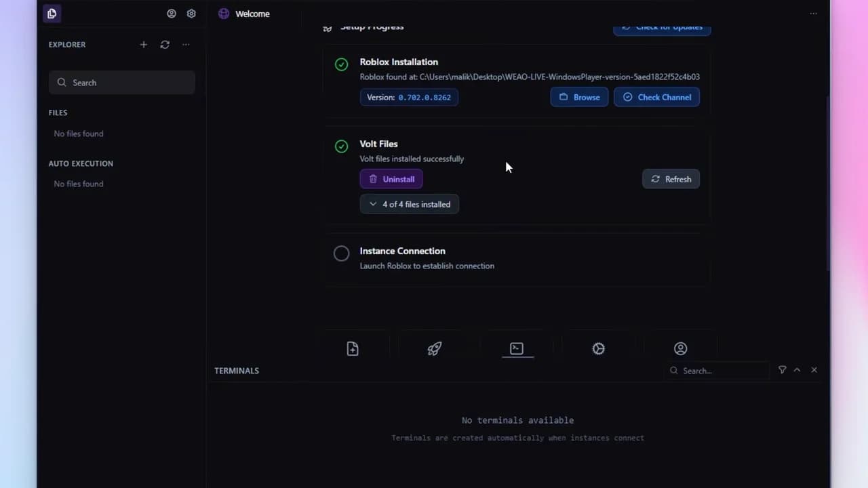Click the Roblox Installation heading

(399, 62)
